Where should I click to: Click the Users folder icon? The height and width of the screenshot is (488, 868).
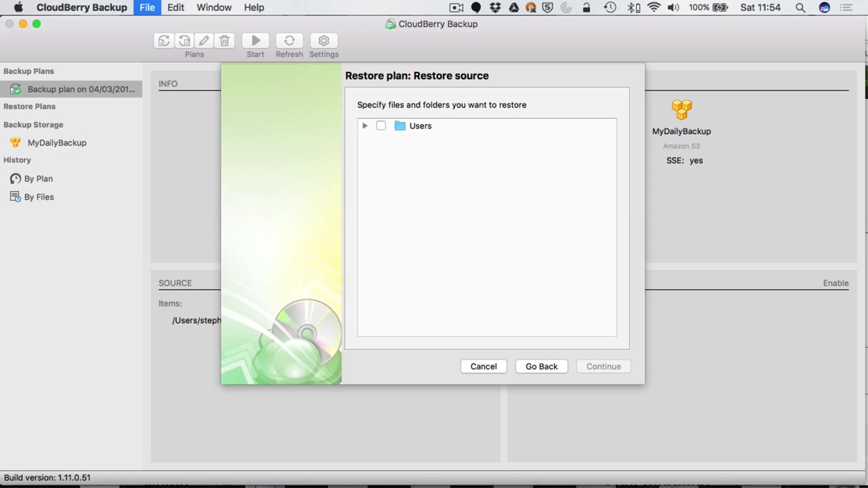[x=399, y=125]
